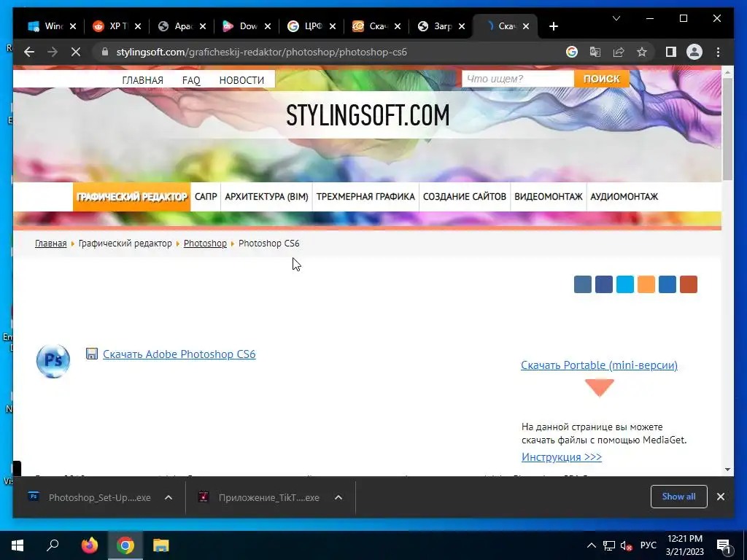The width and height of the screenshot is (747, 560).
Task: Open Windows taskbar search
Action: 53,545
